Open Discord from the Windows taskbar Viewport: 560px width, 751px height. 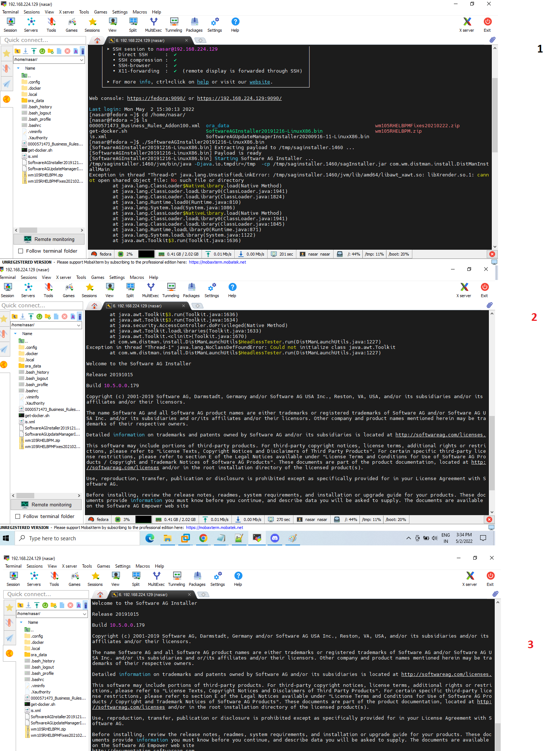[275, 538]
